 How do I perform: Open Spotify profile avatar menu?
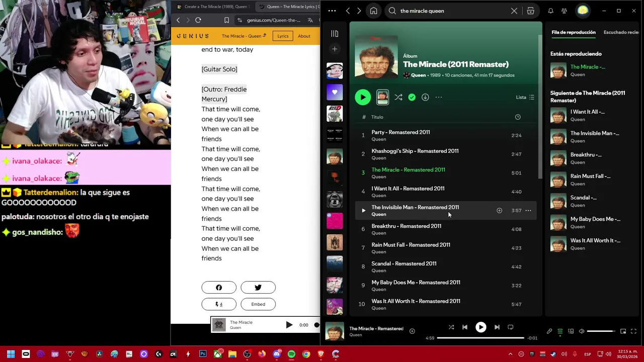(583, 11)
